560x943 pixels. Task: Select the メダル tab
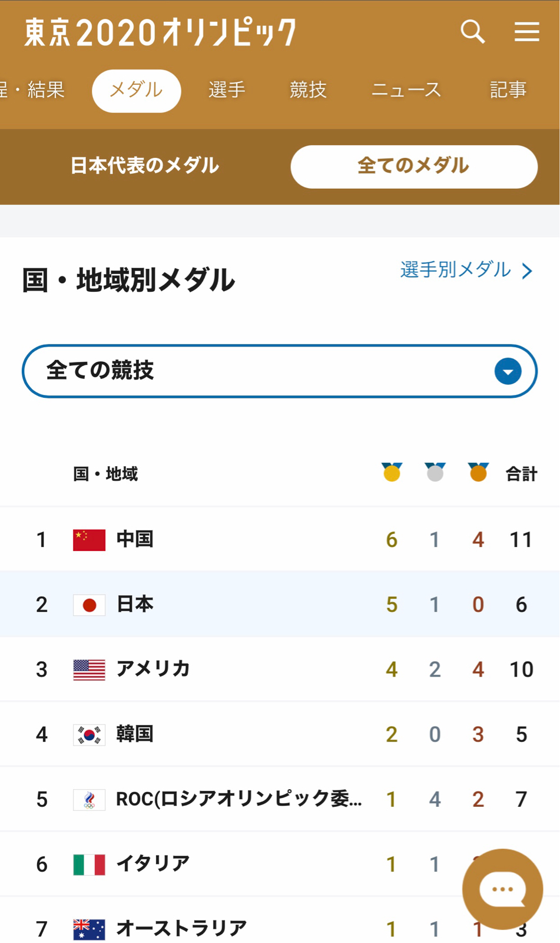coord(137,91)
